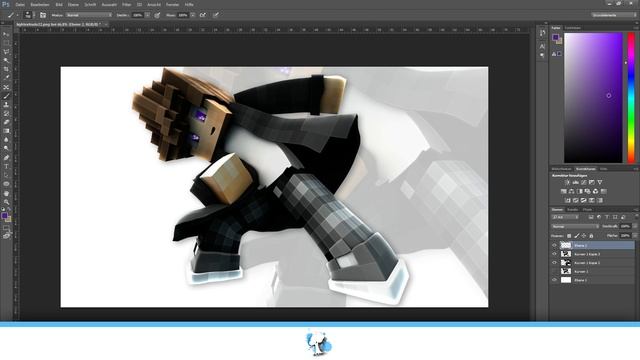Select the History Brush tool

pos(6,113)
